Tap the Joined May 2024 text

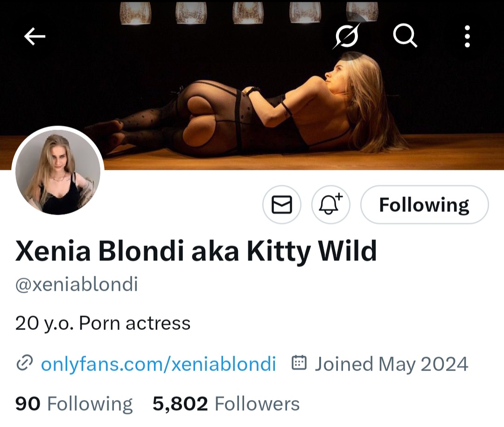(391, 364)
